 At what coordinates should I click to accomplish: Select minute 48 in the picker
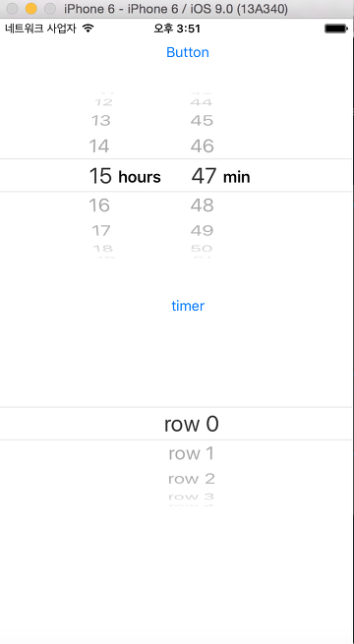pyautogui.click(x=202, y=205)
